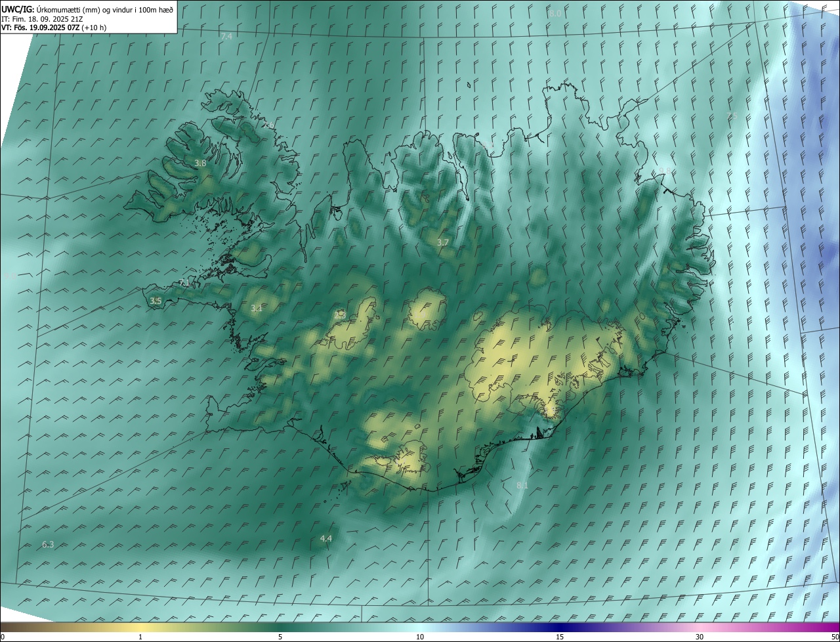Select the initialization time 'IT: Fim. 18. 09. 2025 21Z'
840x642 pixels.
click(41, 18)
